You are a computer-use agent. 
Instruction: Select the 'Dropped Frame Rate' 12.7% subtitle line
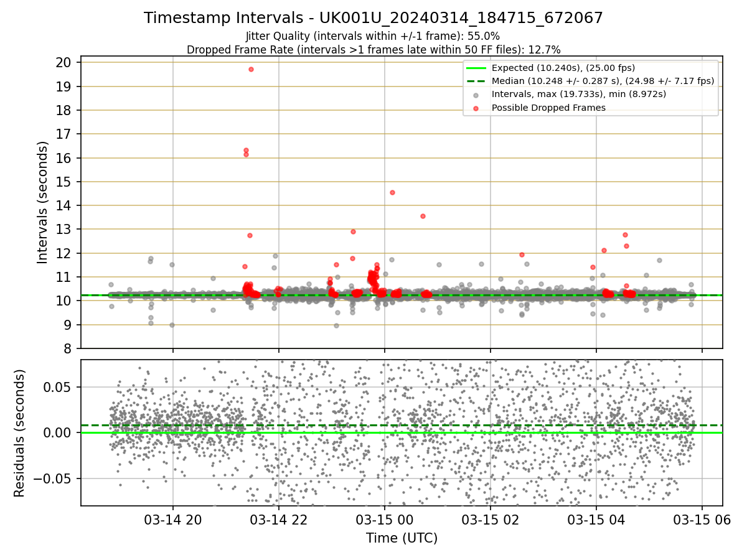pyautogui.click(x=374, y=49)
